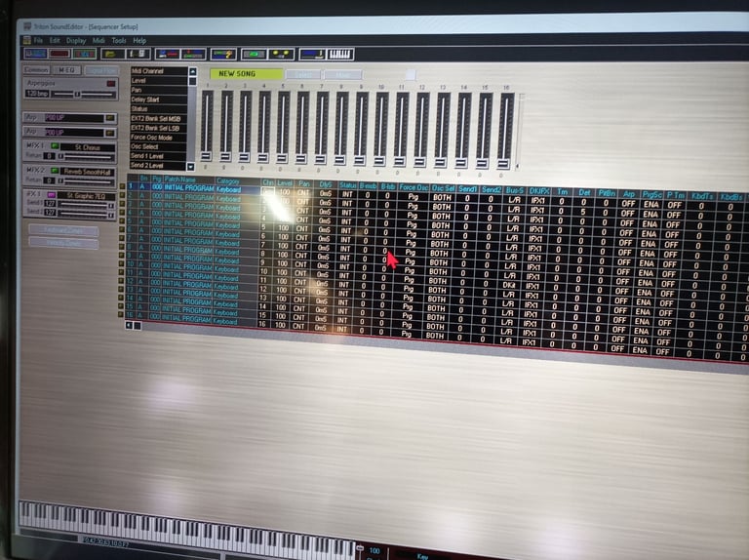
Task: Toggle the yellow box beside track 1 row
Action: tap(122, 186)
